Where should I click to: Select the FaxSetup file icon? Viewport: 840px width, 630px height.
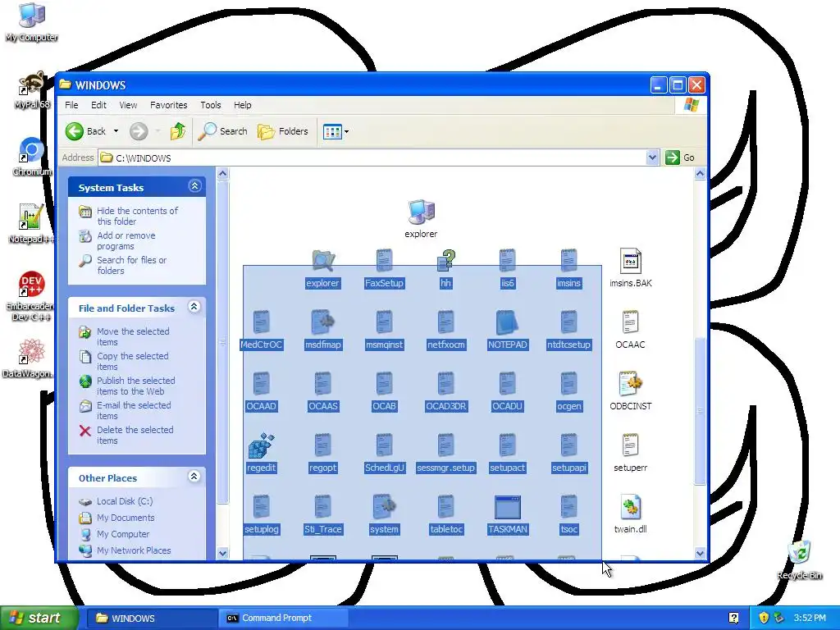(384, 261)
